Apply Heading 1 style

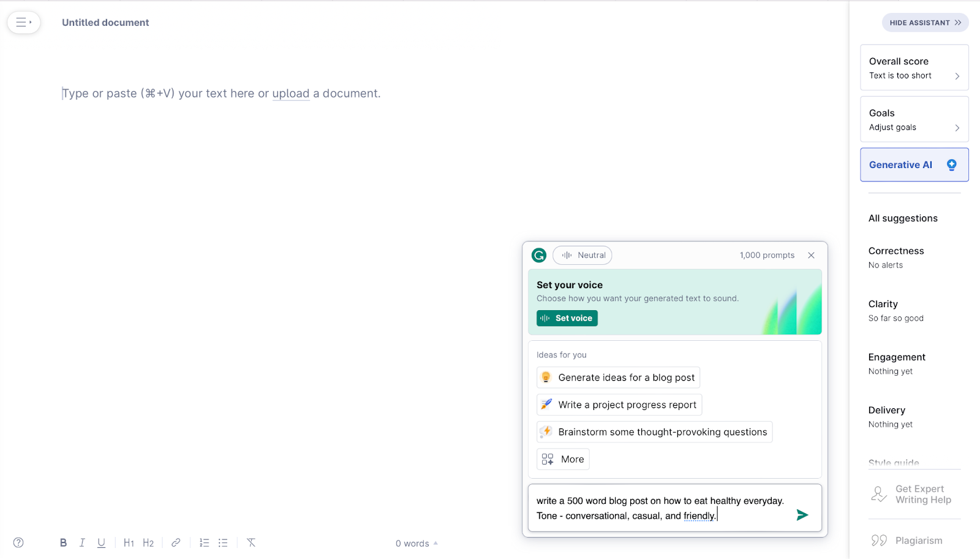129,542
